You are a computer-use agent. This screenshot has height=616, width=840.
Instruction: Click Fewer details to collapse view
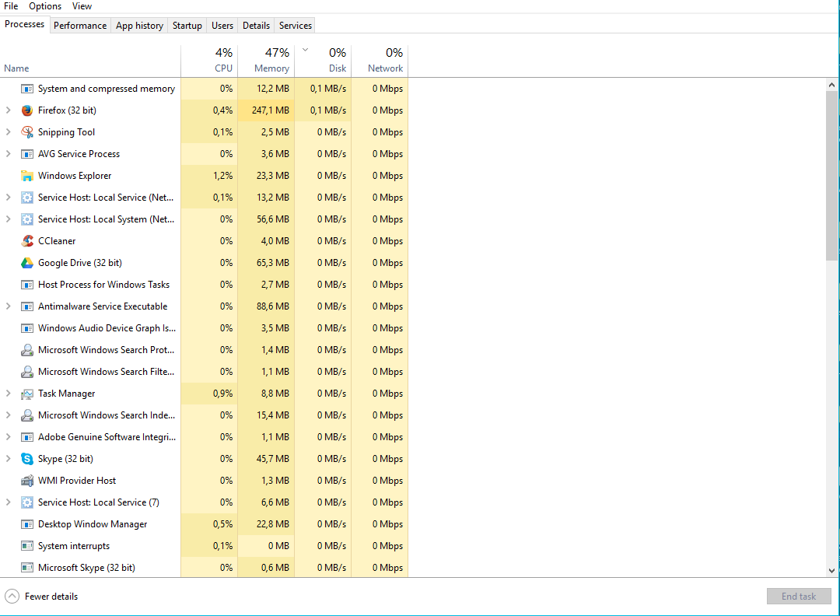pos(41,597)
